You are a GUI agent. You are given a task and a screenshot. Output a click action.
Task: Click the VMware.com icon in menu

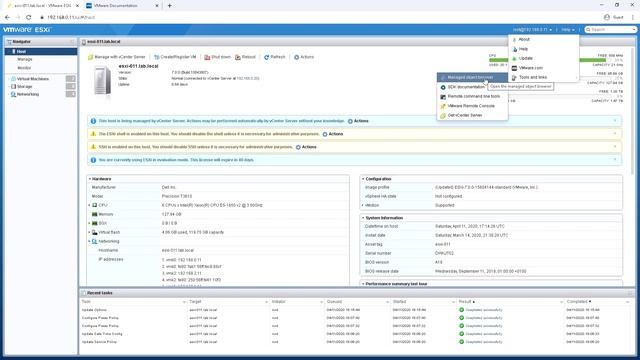pyautogui.click(x=514, y=68)
